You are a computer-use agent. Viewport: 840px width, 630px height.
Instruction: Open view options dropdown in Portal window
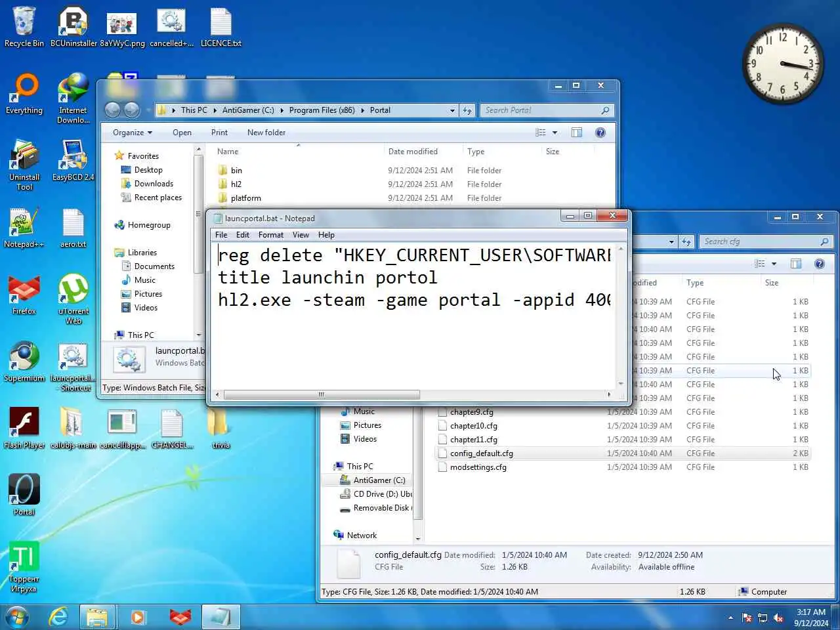click(555, 133)
